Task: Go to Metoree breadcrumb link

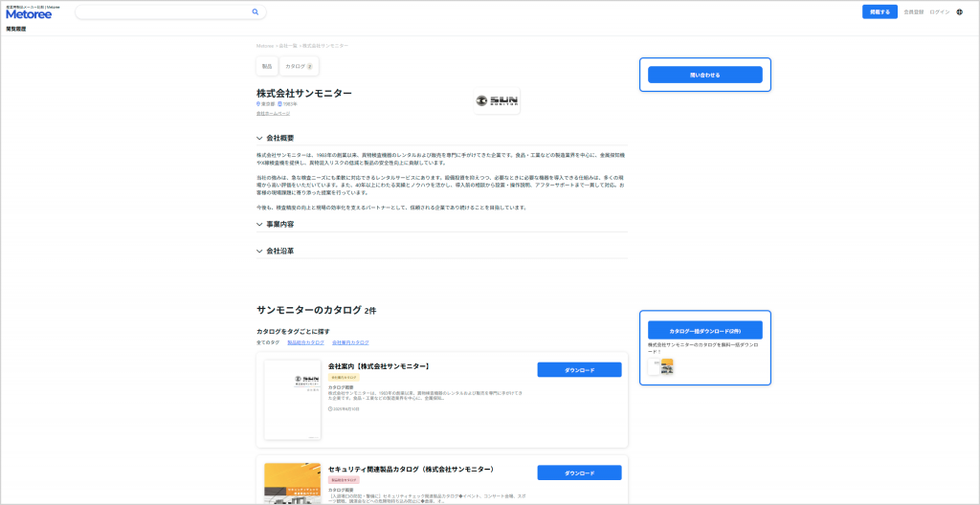Action: tap(265, 46)
